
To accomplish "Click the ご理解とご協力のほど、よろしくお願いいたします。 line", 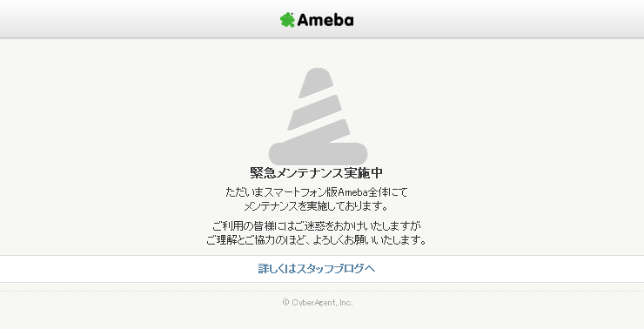I will point(316,239).
